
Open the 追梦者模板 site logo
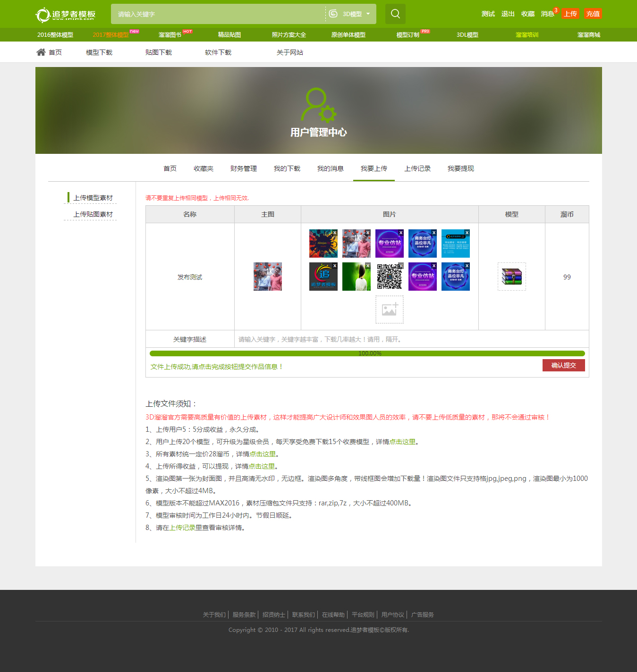[66, 14]
